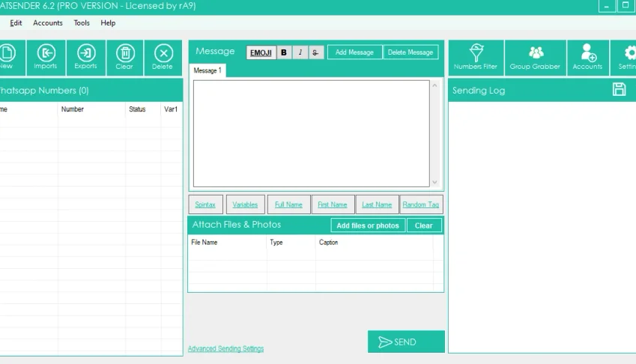
Task: Click the Add Message button
Action: pos(354,52)
